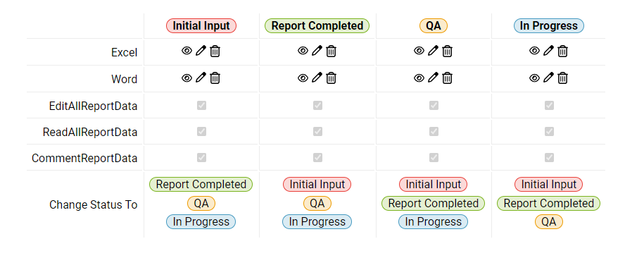Click In Progress tag under QA column

pyautogui.click(x=434, y=222)
